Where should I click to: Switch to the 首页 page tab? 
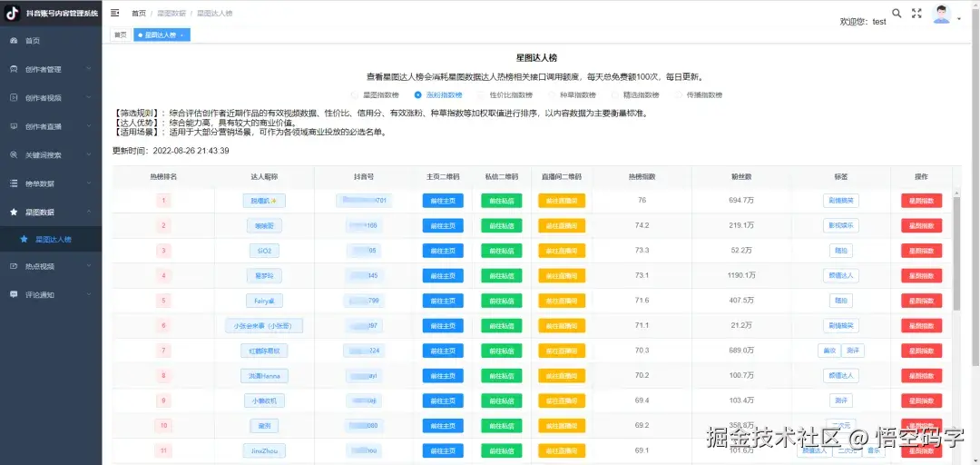(120, 35)
